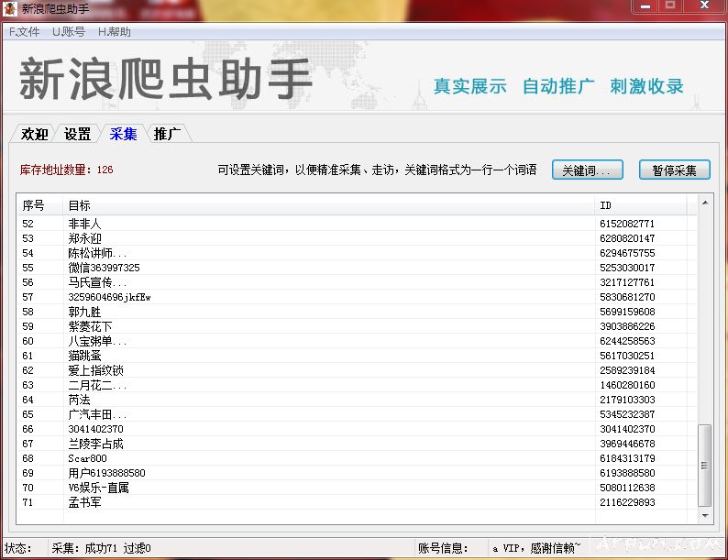The height and width of the screenshot is (560, 728).
Task: Click the scroll up arrow of the list
Action: (x=704, y=203)
